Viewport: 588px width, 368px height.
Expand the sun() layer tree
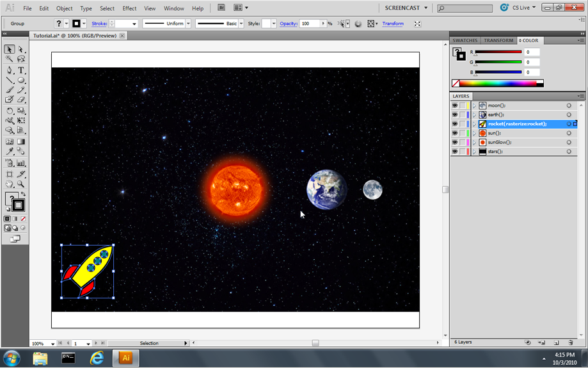coord(474,133)
